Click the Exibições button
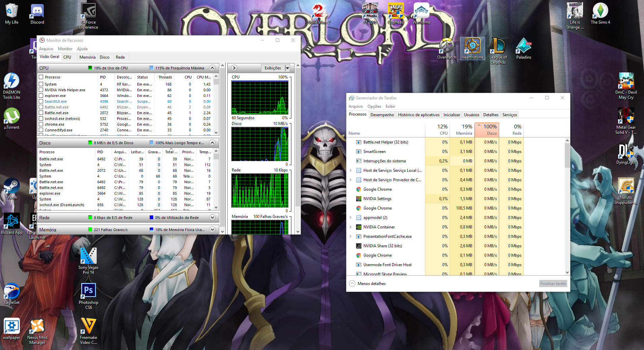 273,68
